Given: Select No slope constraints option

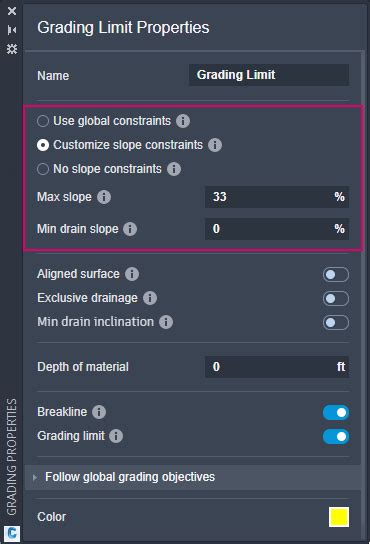Looking at the screenshot, I should pos(43,169).
